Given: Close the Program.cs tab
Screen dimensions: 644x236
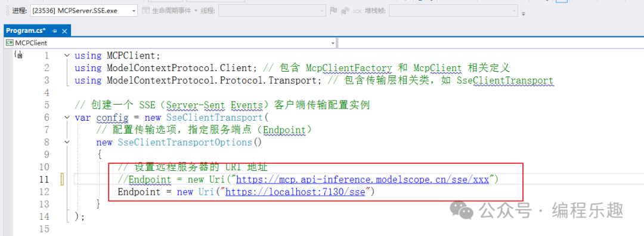Looking at the screenshot, I should (64, 31).
